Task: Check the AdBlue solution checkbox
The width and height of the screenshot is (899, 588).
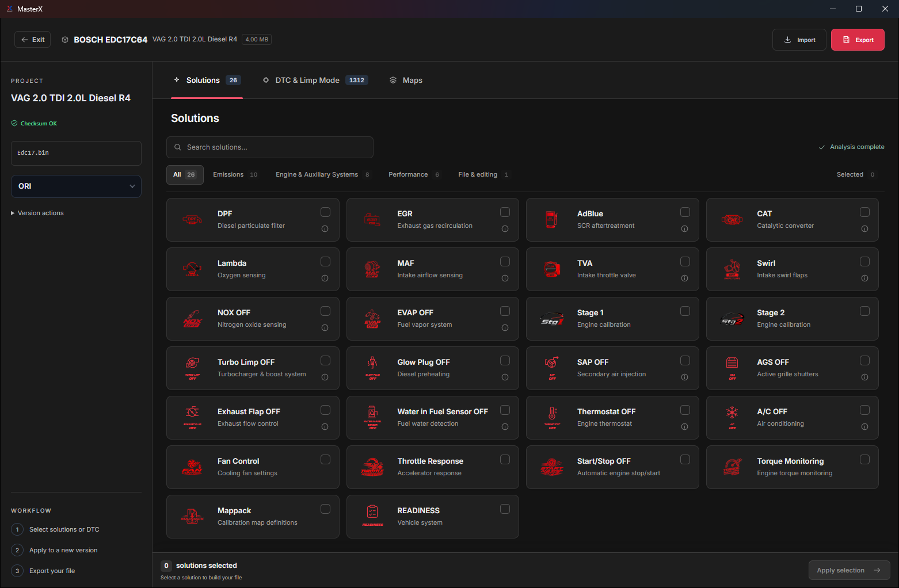Action: 685,212
